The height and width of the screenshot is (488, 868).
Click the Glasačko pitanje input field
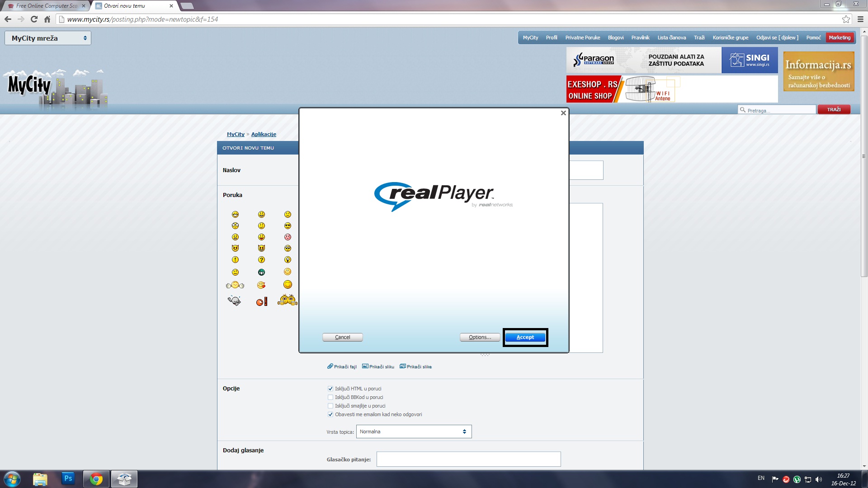(468, 459)
